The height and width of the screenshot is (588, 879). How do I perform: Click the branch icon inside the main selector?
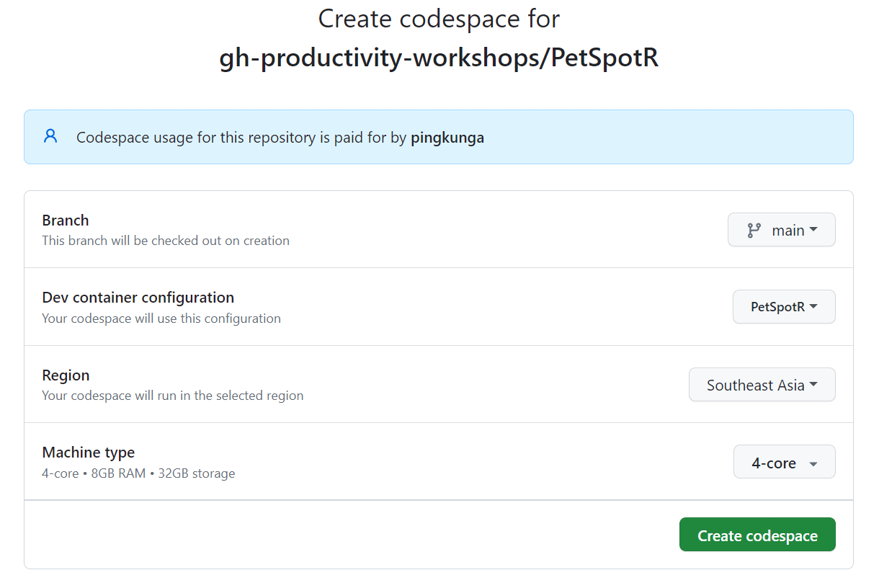pyautogui.click(x=754, y=230)
